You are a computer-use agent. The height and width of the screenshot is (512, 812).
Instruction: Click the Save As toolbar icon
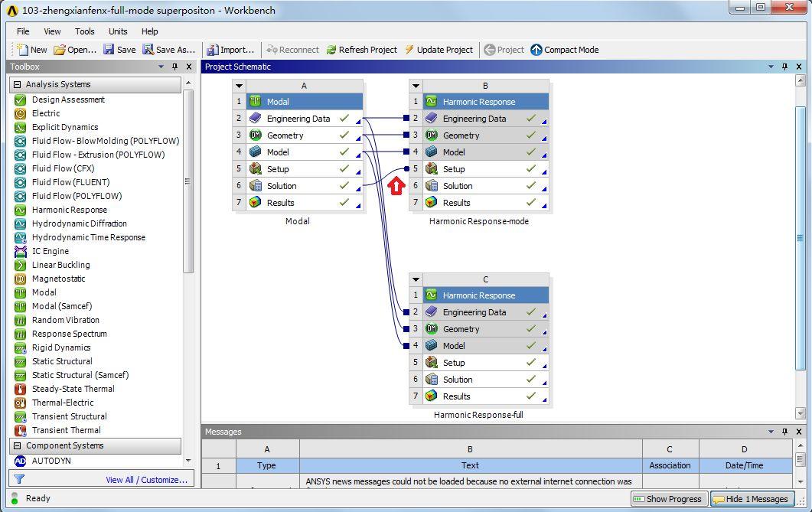(x=148, y=49)
